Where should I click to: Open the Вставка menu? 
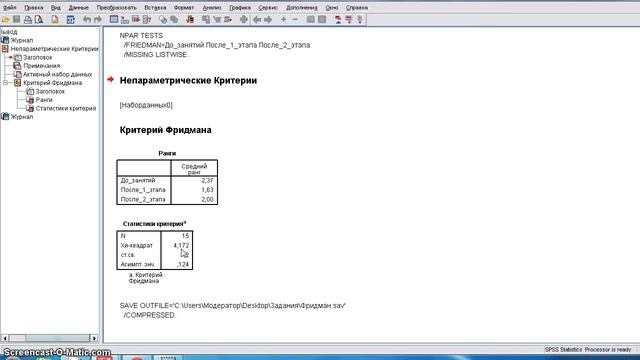click(155, 7)
